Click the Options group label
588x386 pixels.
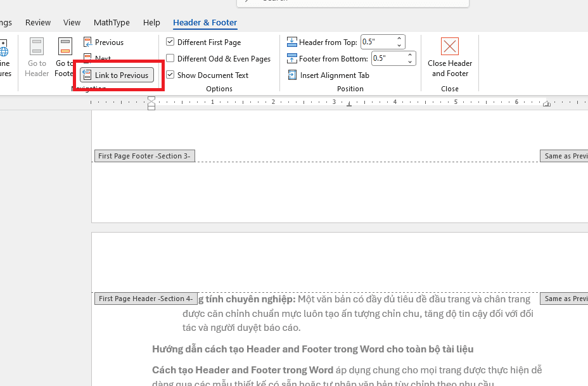point(219,89)
